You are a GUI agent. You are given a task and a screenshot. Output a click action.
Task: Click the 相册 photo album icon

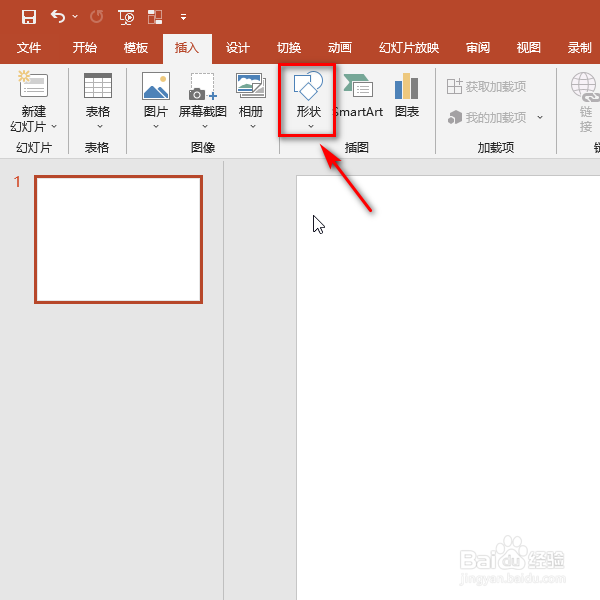(251, 85)
